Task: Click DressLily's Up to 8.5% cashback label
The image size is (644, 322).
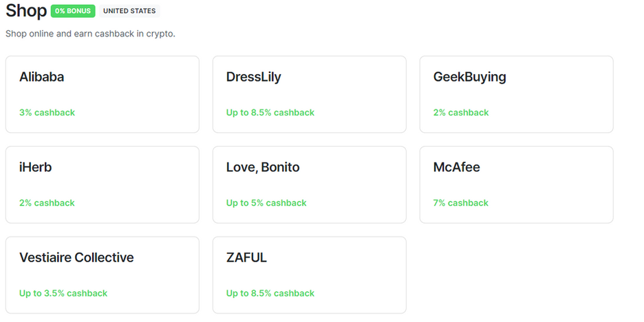Action: [270, 113]
